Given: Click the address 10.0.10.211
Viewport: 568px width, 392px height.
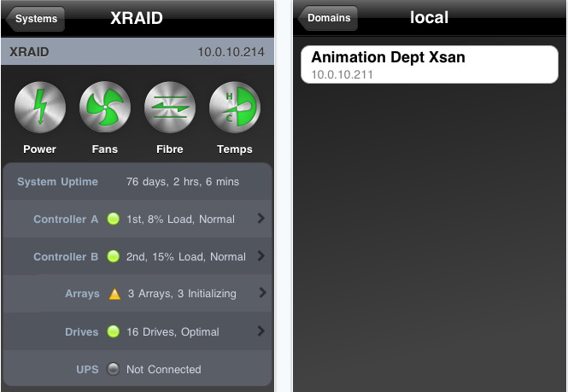Looking at the screenshot, I should (x=342, y=74).
